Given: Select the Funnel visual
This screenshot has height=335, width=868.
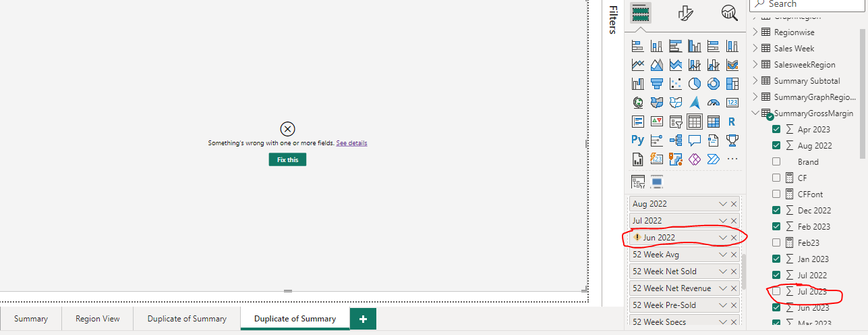Looking at the screenshot, I should (x=656, y=84).
